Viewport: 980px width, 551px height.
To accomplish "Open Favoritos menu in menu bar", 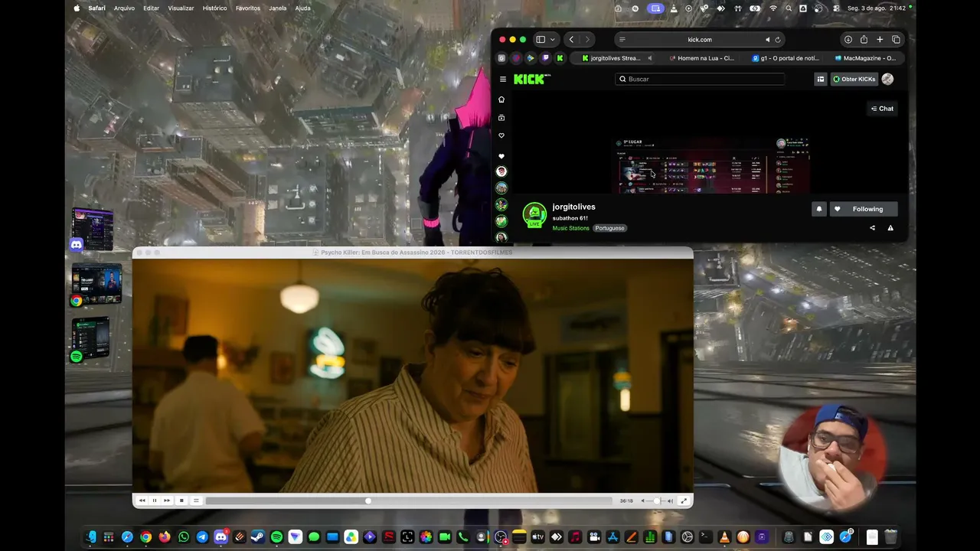I will pos(248,8).
